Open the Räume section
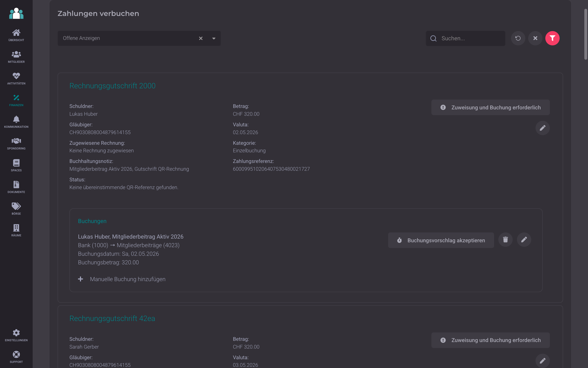The height and width of the screenshot is (368, 588). click(16, 230)
